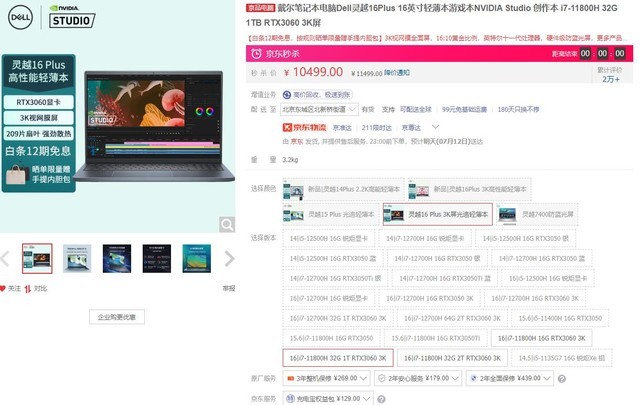This screenshot has height=405, width=640.
Task: Select 灵越7400防蓝光屏 option
Action: (537, 214)
